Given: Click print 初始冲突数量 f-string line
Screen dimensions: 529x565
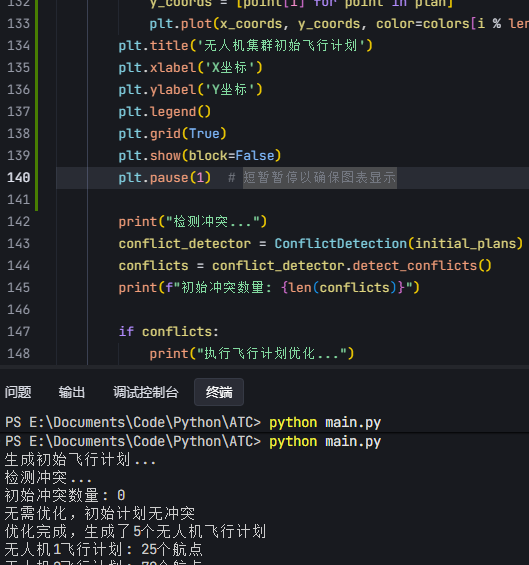Looking at the screenshot, I should click(269, 288).
